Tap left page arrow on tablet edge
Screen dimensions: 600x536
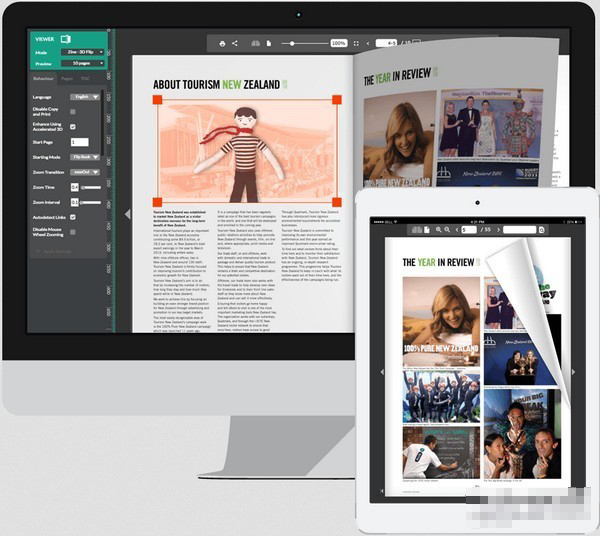tap(382, 372)
